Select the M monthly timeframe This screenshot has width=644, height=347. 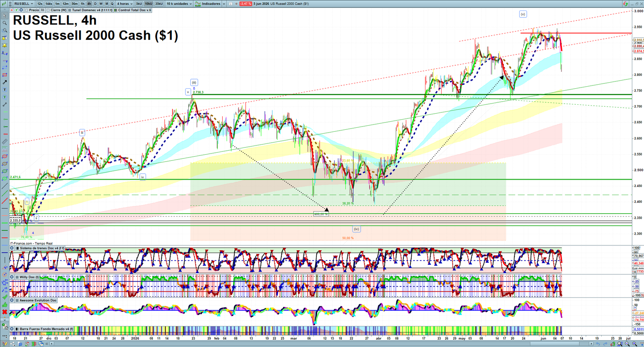point(107,4)
